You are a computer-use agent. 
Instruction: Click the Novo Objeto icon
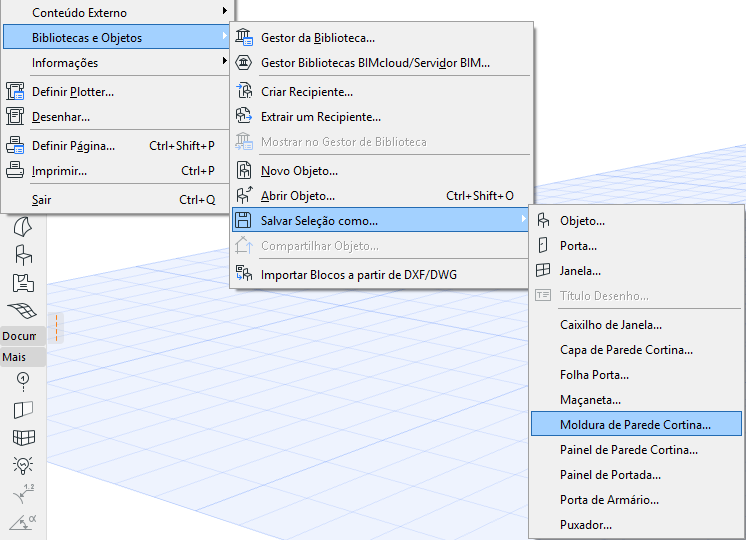click(x=244, y=170)
